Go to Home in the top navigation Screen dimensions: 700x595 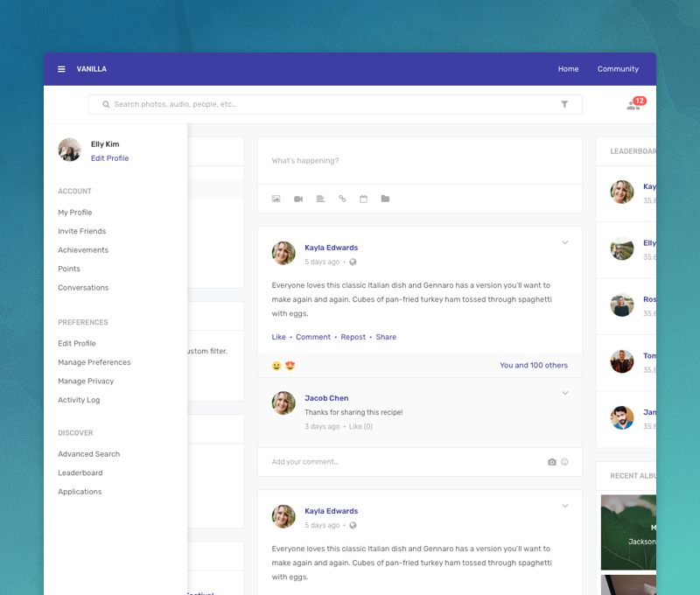[568, 69]
